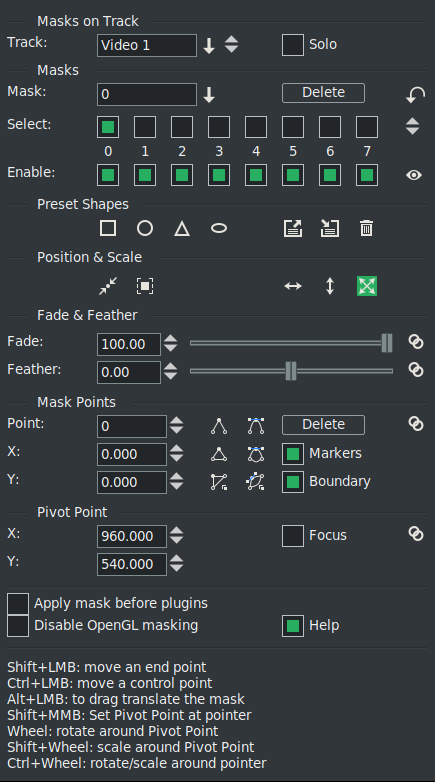Click Delete button in Mask Points

323,424
